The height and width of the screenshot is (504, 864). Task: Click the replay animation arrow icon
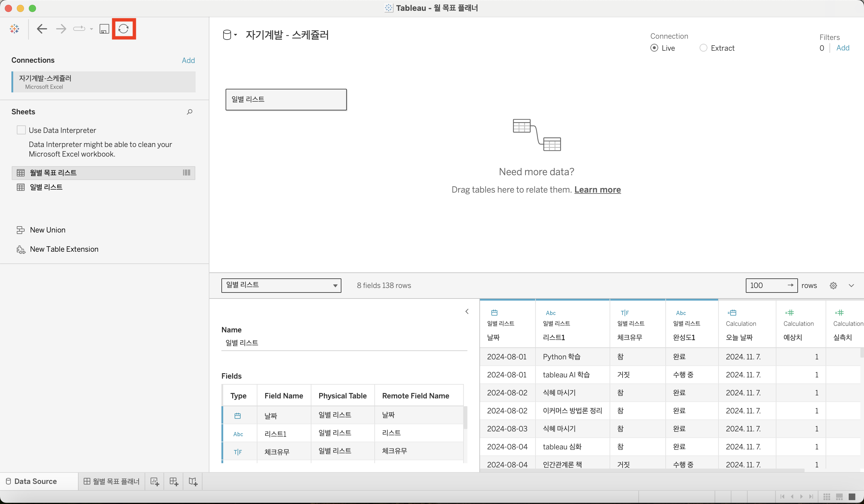coord(79,29)
